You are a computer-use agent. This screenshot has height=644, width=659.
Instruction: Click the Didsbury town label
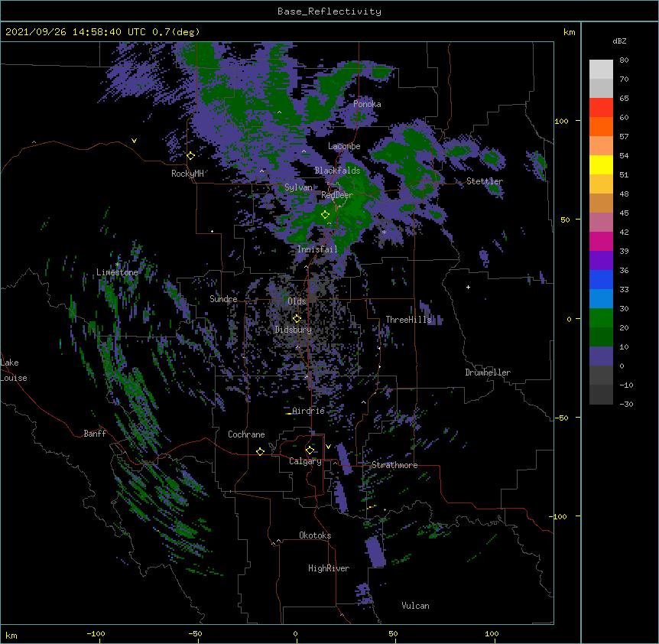[x=294, y=330]
